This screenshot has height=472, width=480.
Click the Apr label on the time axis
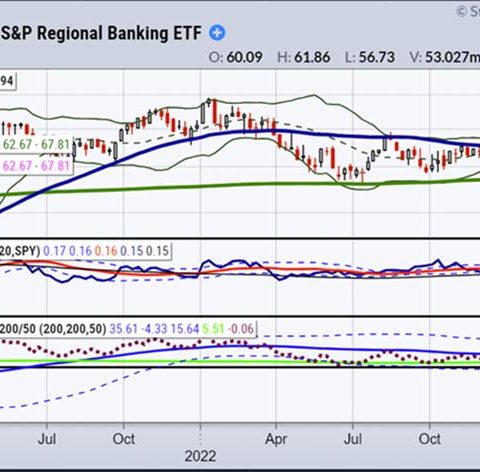[276, 439]
